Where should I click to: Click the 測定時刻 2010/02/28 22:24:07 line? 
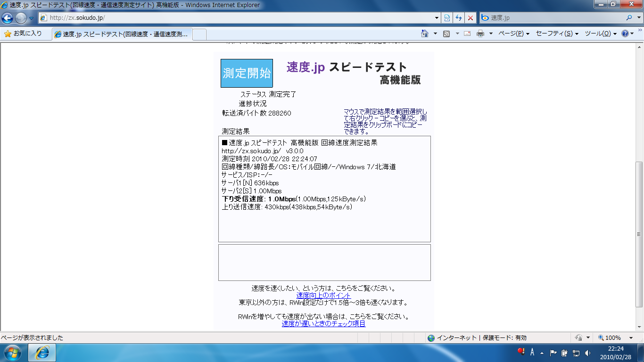click(x=270, y=159)
